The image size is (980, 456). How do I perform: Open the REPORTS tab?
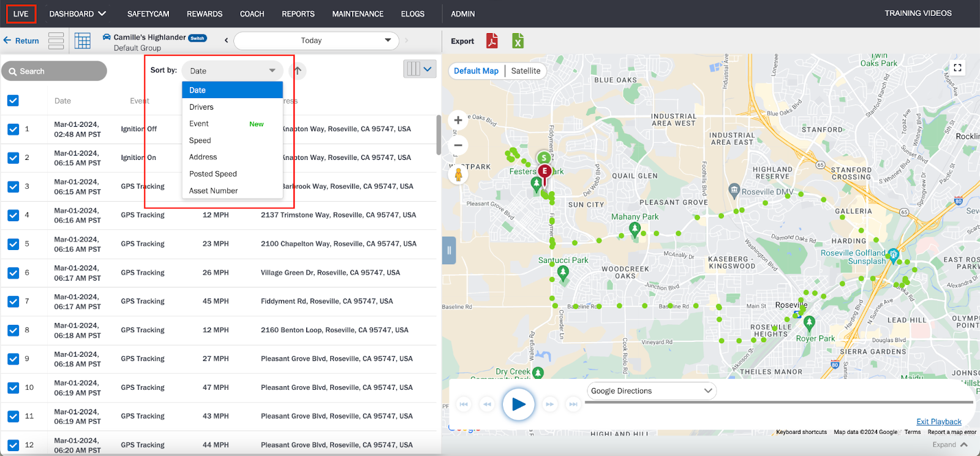(x=298, y=13)
